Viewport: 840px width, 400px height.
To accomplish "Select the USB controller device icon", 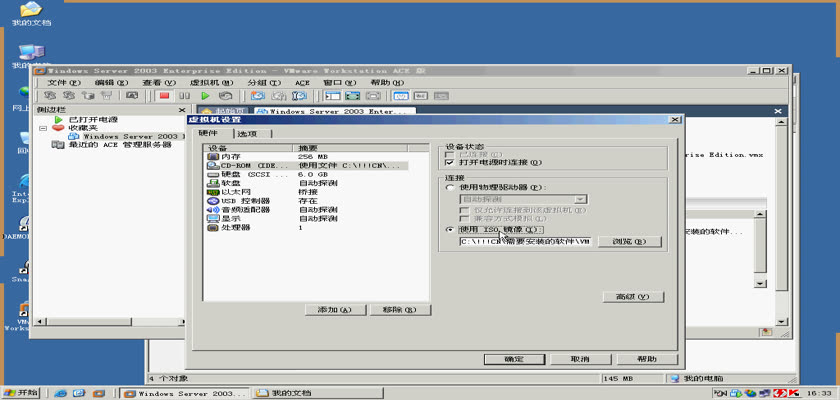I will pyautogui.click(x=213, y=201).
